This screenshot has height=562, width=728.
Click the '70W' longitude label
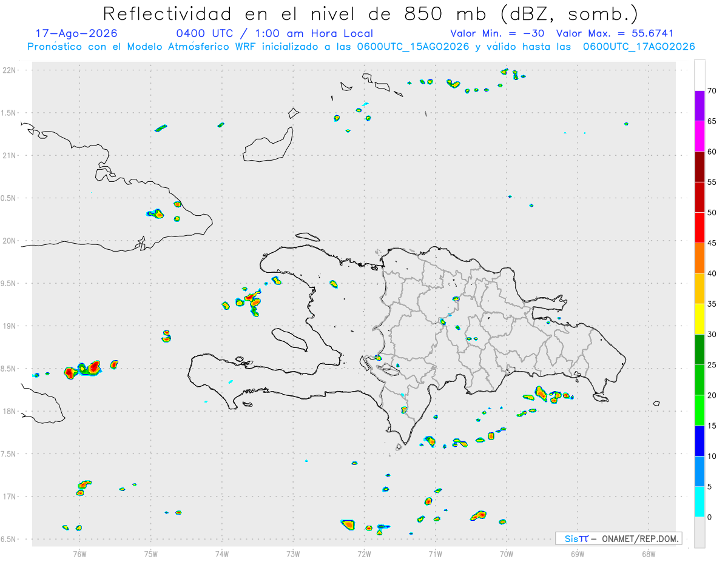(507, 554)
